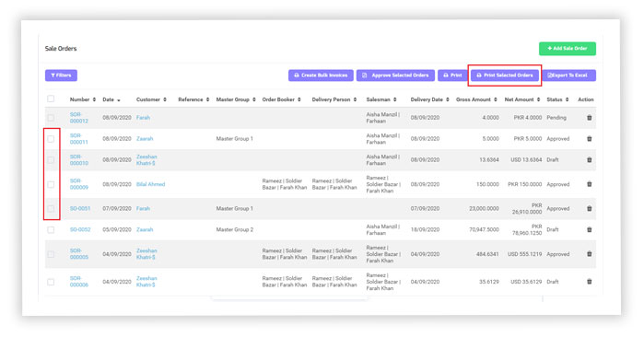This screenshot has height=337, width=644.
Task: Check the box for order SOR-000009
Action: [x=51, y=184]
